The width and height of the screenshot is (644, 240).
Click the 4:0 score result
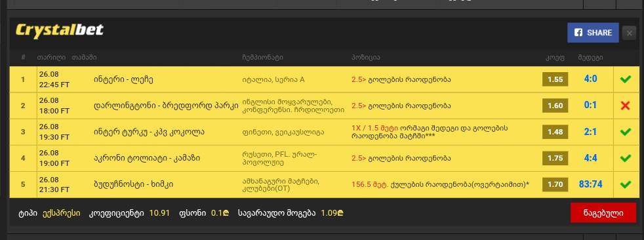[x=590, y=79]
